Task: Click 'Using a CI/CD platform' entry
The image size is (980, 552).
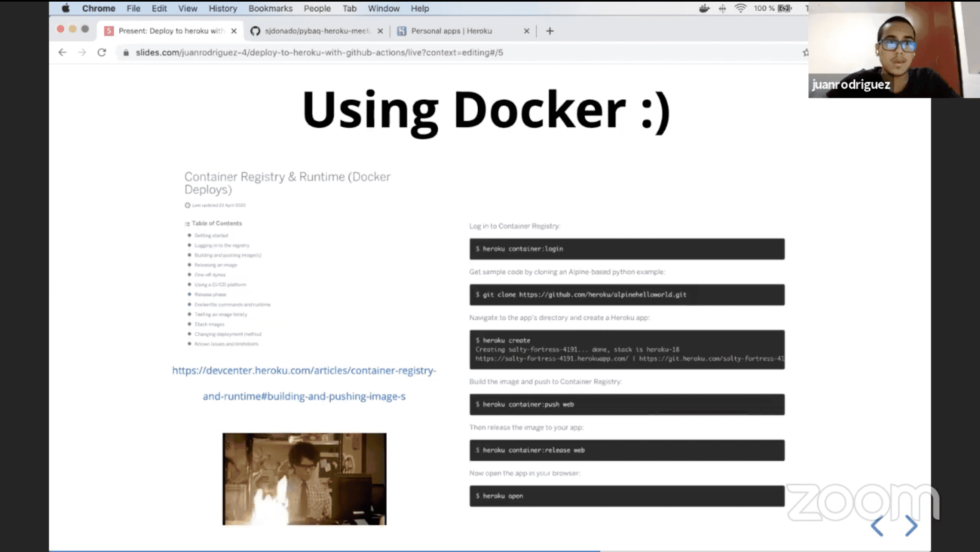Action: (220, 284)
